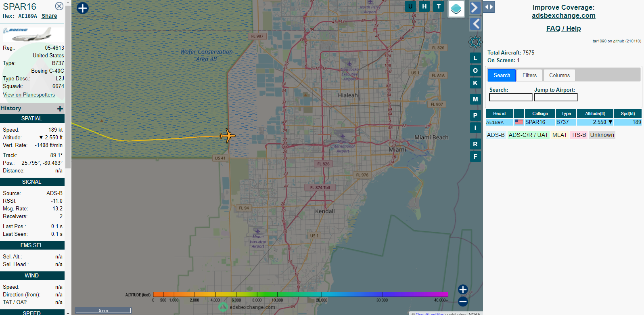Click the SPATIAL section header
The image size is (644, 315).
[32, 118]
